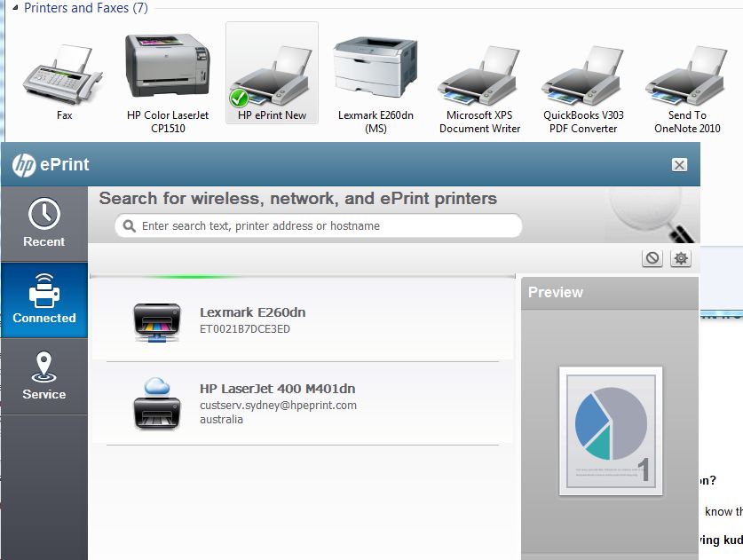
Task: Switch to the Recent tab
Action: click(44, 220)
